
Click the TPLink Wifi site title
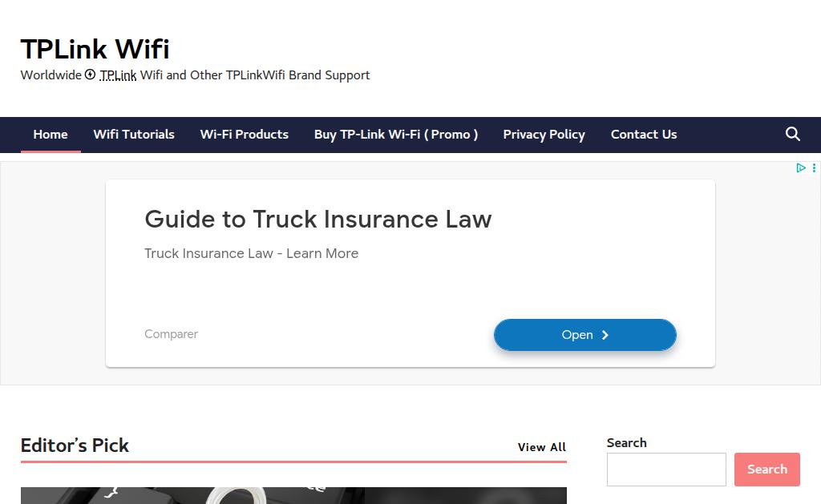95,49
